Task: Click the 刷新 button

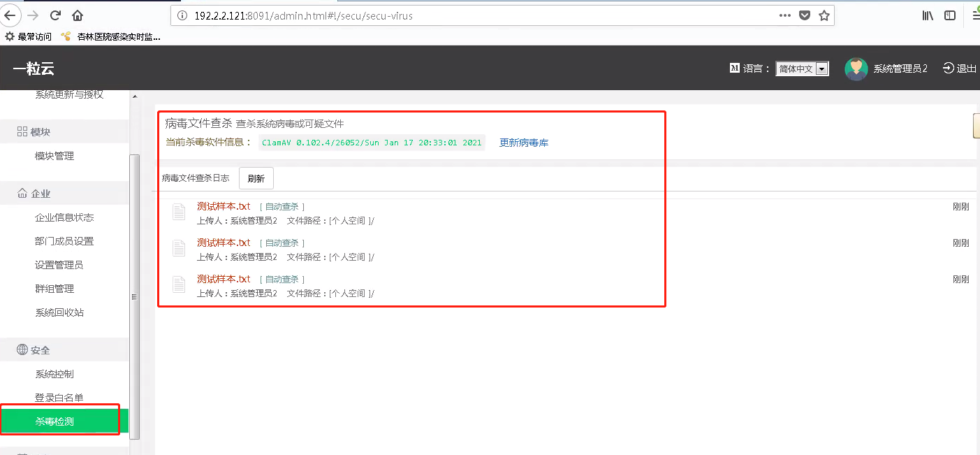Action: [256, 178]
